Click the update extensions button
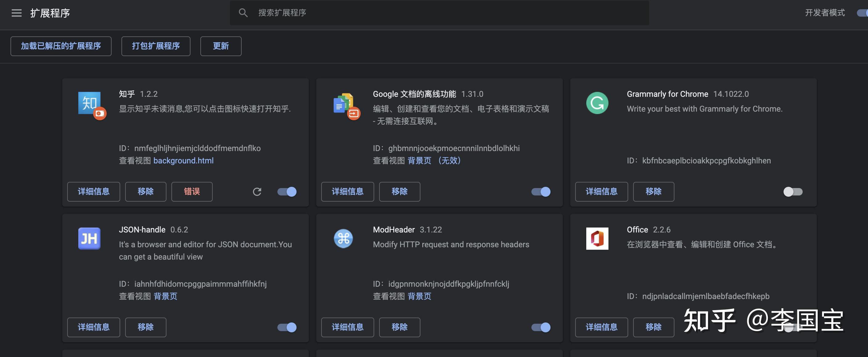Viewport: 868px width, 357px height. click(x=221, y=46)
